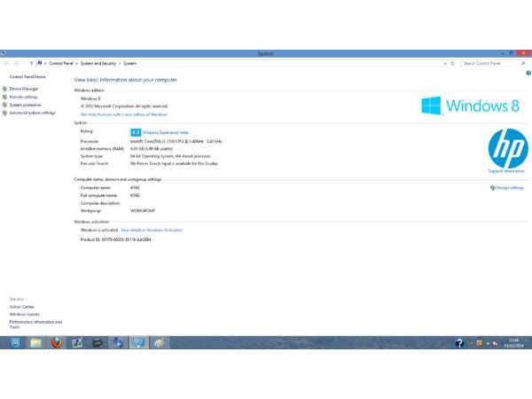Image resolution: width=532 pixels, height=399 pixels.
Task: Open System protection settings
Action: pyautogui.click(x=25, y=106)
